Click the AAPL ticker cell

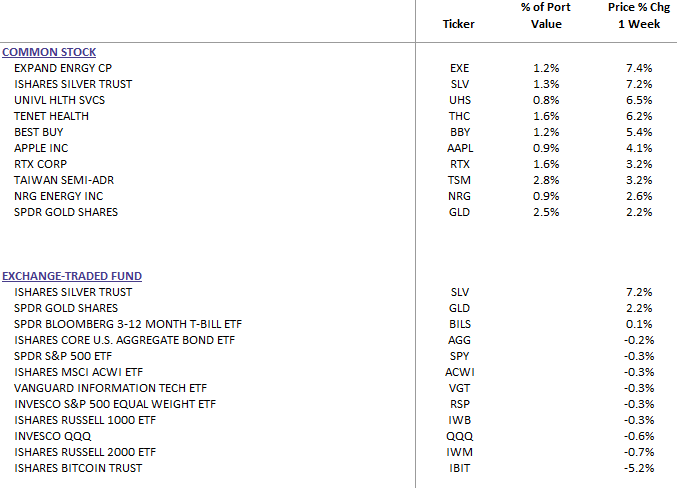tap(459, 148)
